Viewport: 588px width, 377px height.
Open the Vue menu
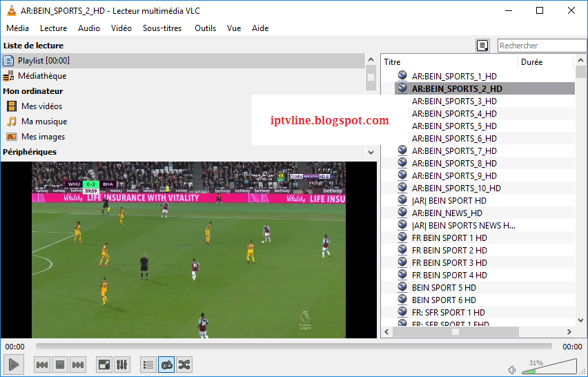click(234, 28)
